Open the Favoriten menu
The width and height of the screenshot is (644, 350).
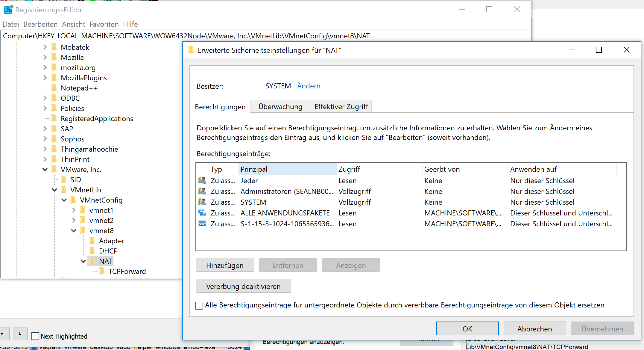tap(104, 24)
